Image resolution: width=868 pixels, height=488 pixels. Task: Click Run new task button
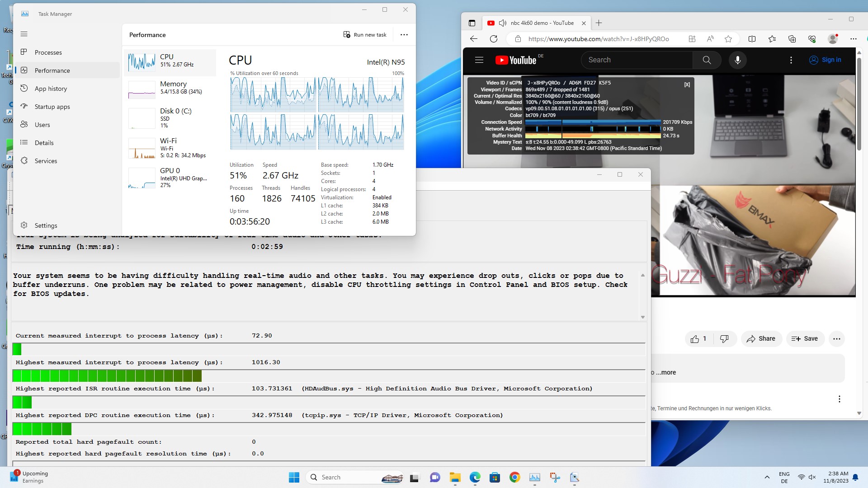365,35
